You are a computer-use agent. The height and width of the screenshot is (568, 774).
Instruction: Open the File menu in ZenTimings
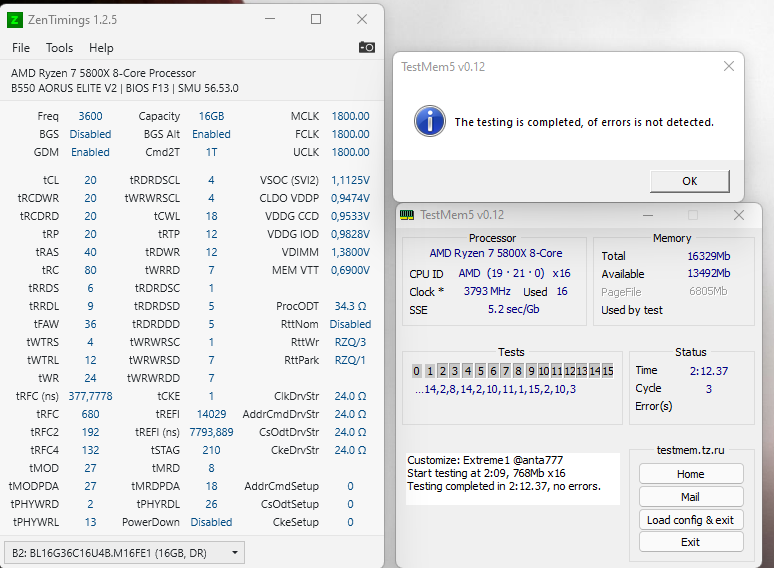point(21,48)
